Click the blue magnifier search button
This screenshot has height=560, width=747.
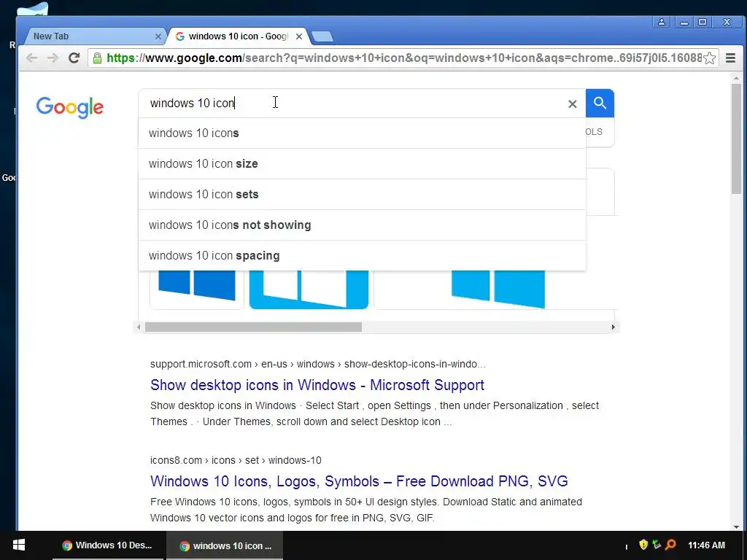coord(600,103)
